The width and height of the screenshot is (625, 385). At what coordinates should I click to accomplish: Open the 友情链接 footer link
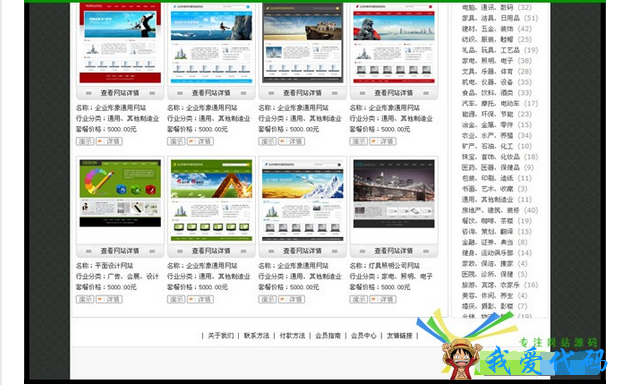[399, 336]
